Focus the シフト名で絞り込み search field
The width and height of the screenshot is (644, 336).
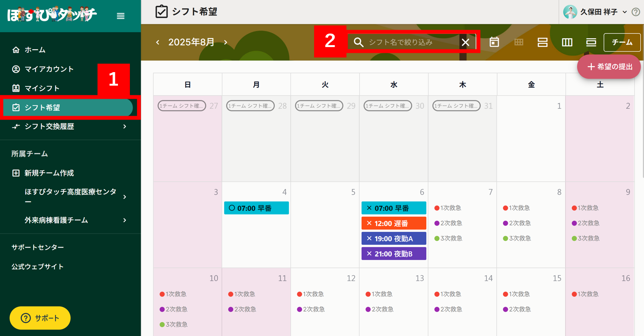(x=412, y=42)
